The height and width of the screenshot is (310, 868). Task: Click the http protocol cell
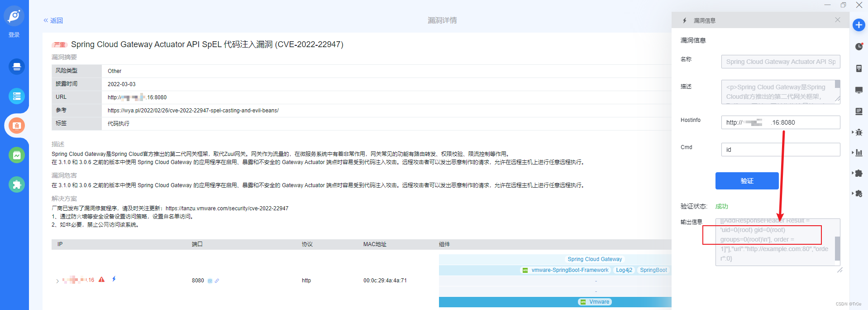pos(306,281)
